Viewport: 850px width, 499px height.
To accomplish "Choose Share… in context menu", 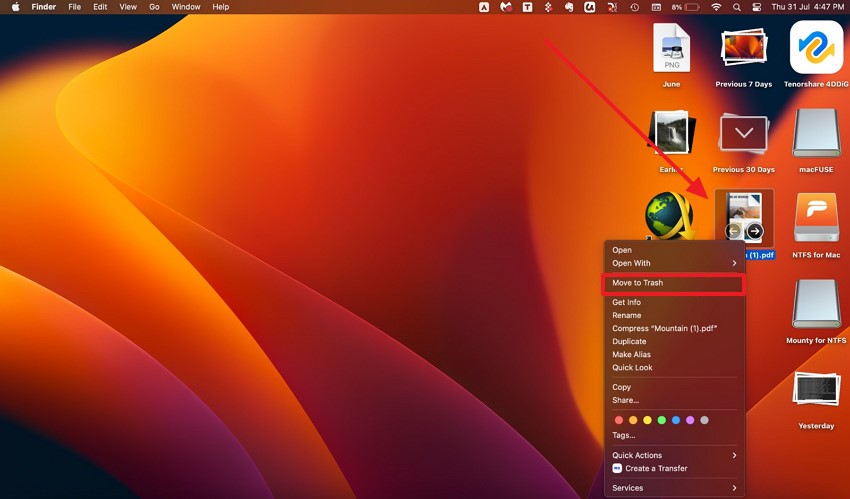I will (674, 400).
